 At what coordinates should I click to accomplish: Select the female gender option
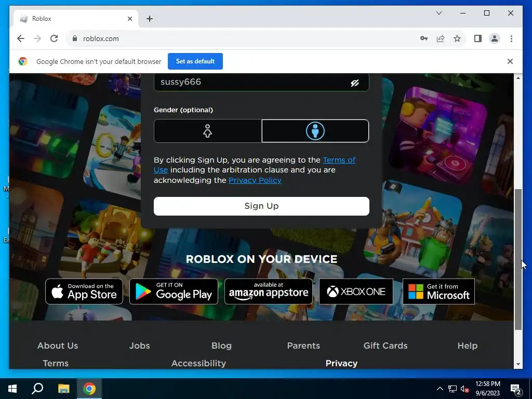click(x=208, y=131)
